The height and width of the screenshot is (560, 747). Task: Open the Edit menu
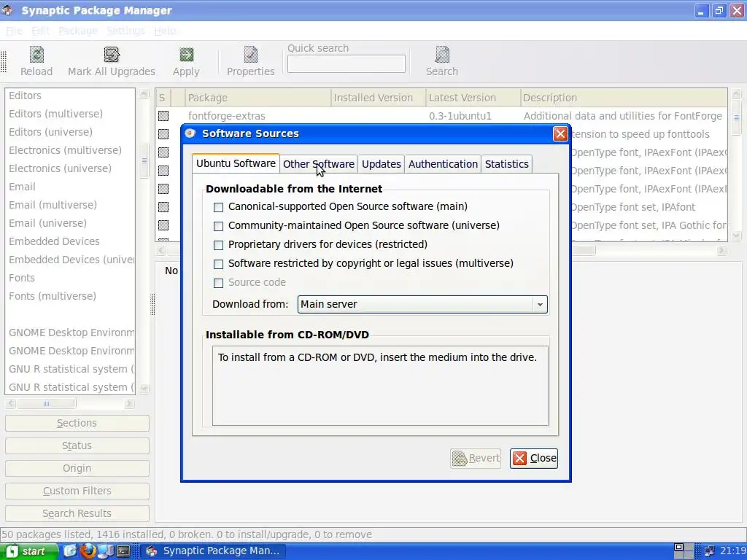tap(41, 31)
